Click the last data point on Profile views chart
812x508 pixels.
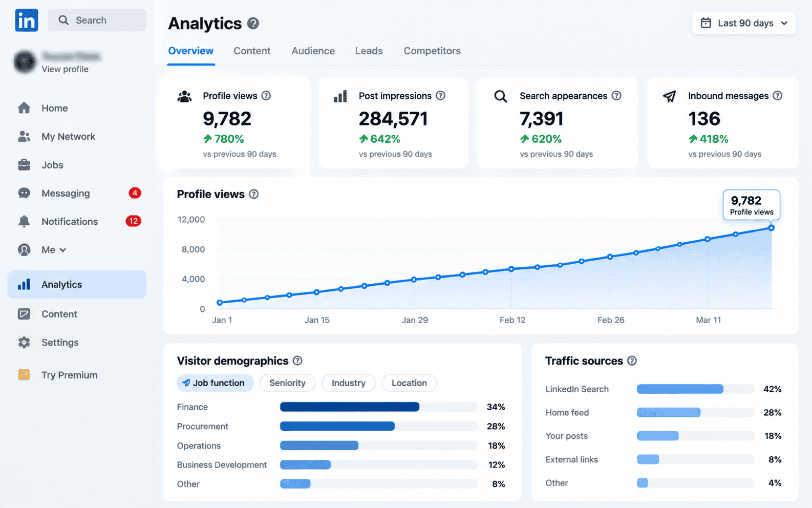coord(771,227)
